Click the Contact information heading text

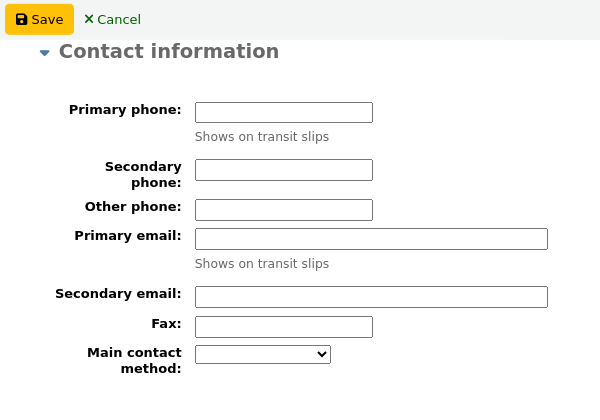[x=169, y=52]
